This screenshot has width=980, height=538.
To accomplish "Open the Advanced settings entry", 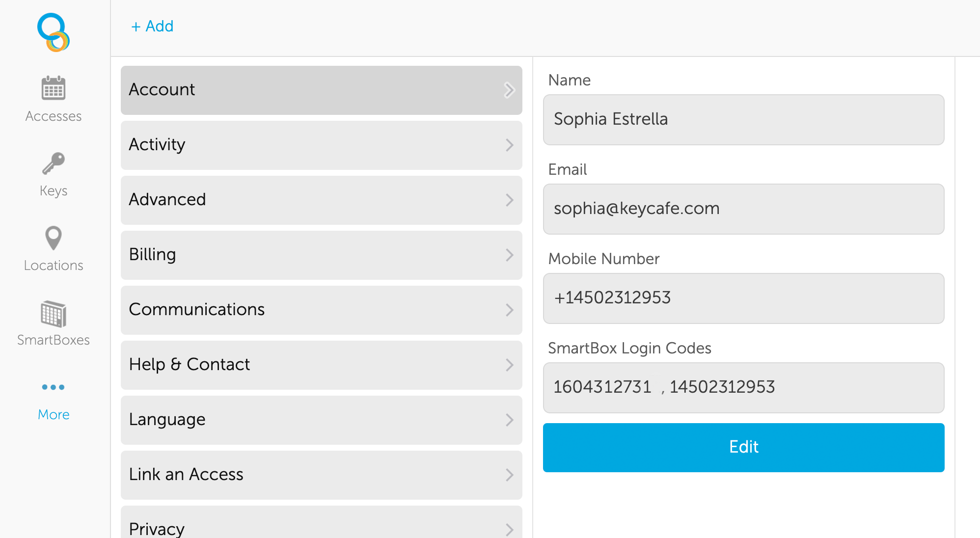I will coord(321,200).
